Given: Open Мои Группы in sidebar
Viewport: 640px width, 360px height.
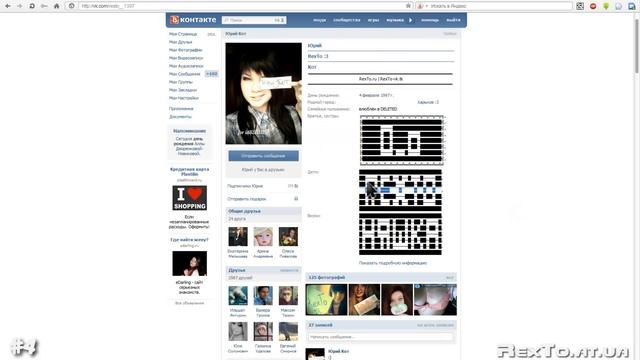Looking at the screenshot, I should pyautogui.click(x=180, y=82).
